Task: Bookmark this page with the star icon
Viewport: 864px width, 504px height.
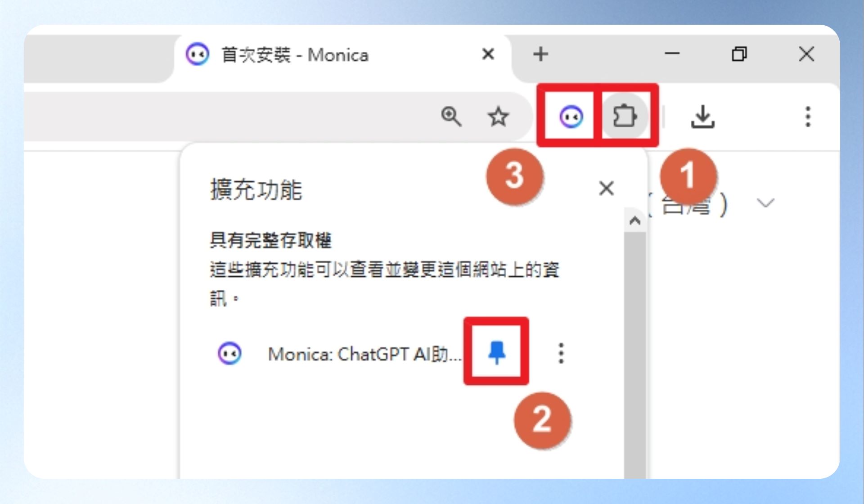Action: 498,117
